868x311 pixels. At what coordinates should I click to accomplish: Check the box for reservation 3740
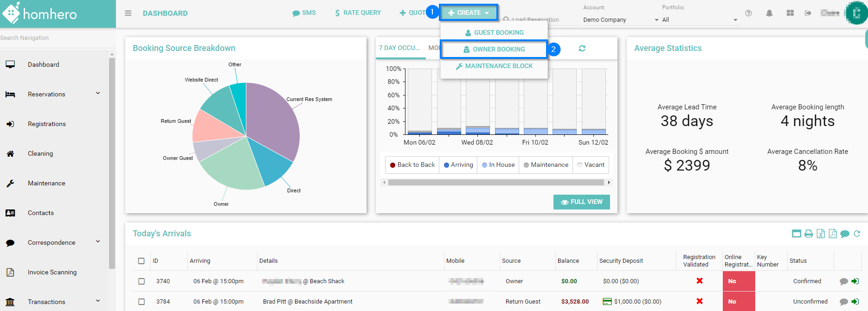coord(141,281)
